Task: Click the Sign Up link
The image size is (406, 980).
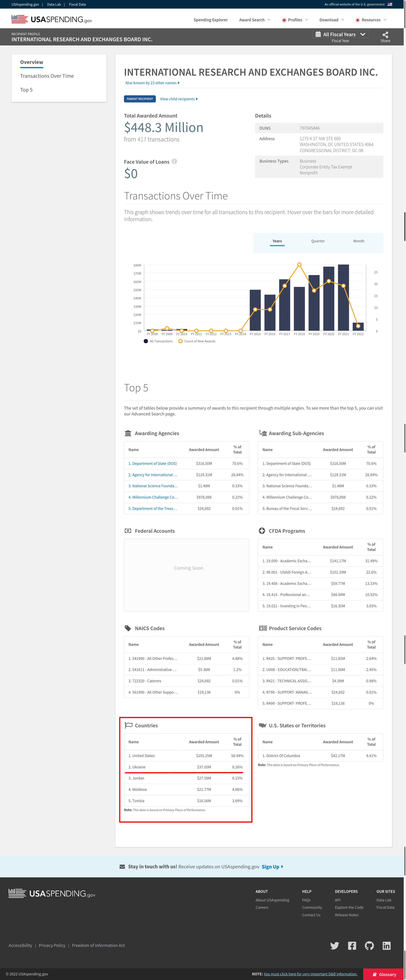Action: (272, 866)
